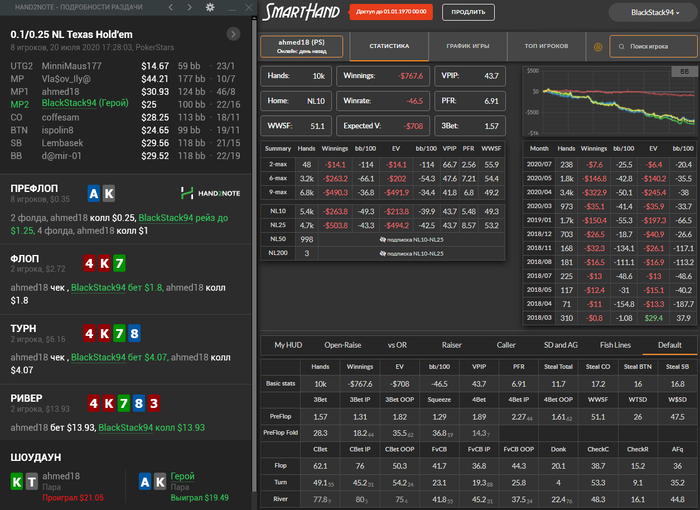The width and height of the screenshot is (700, 510).
Task: Select the vs OR tab
Action: [x=397, y=345]
